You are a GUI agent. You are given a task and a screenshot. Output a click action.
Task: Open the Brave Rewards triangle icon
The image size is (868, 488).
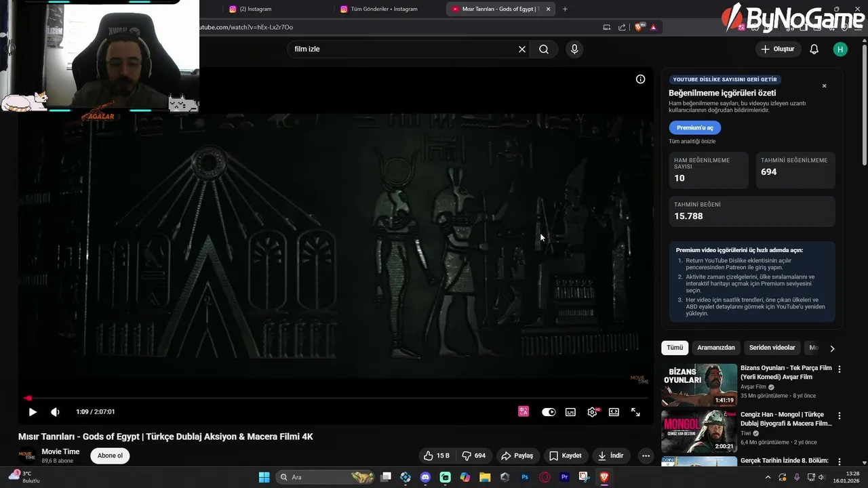tap(653, 27)
